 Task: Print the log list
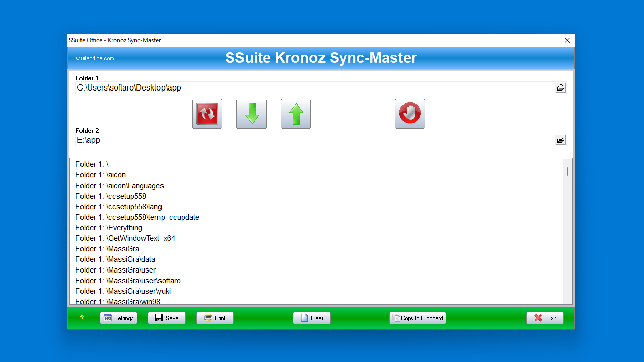point(215,318)
